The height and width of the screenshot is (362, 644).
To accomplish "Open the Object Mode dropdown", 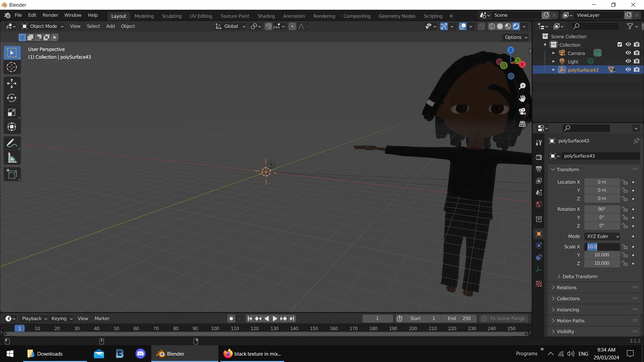I will [43, 26].
